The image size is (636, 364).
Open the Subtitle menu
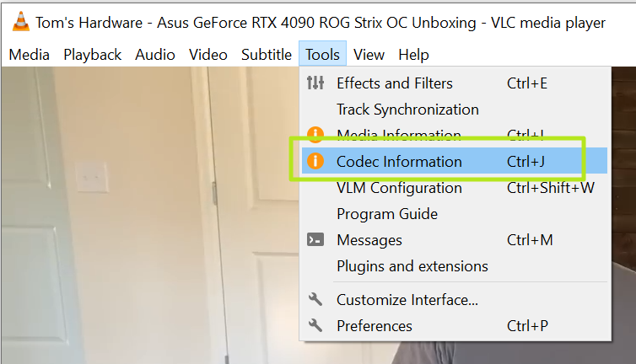point(267,55)
